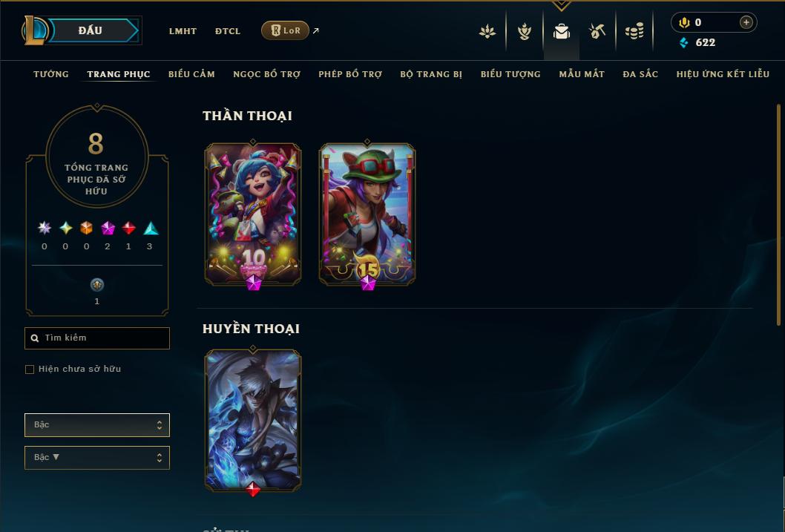Open the Bậc ▼ sorting dropdown
The width and height of the screenshot is (785, 532).
pyautogui.click(x=97, y=457)
